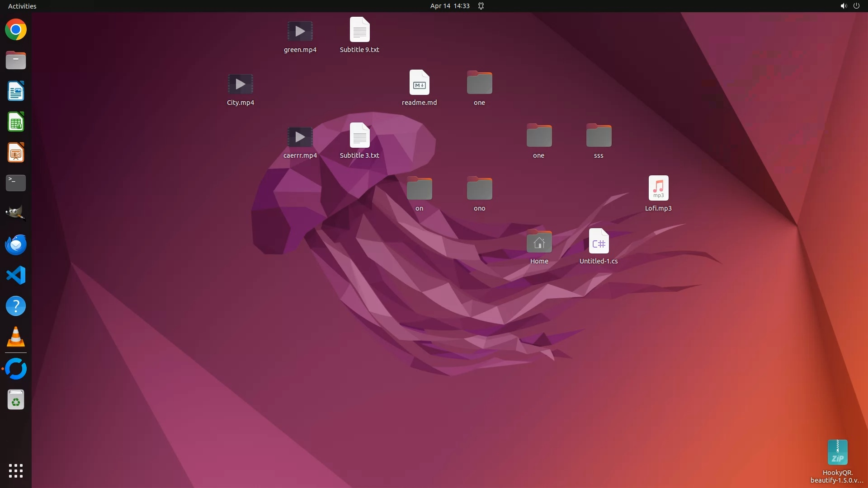Launch GIMP from the dock
Viewport: 868px width, 488px height.
pos(16,213)
